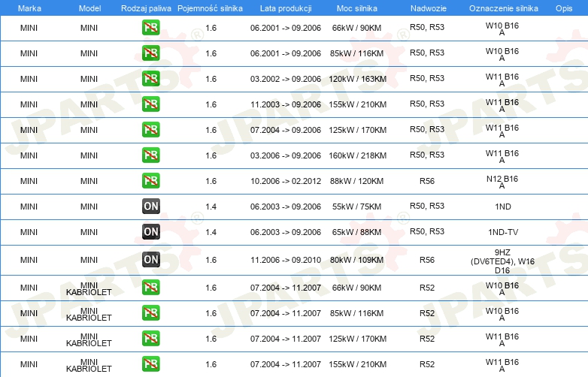588x377 pixels.
Task: Click petrol icon in Kabriolet 155kW/210KM row
Action: [150, 363]
